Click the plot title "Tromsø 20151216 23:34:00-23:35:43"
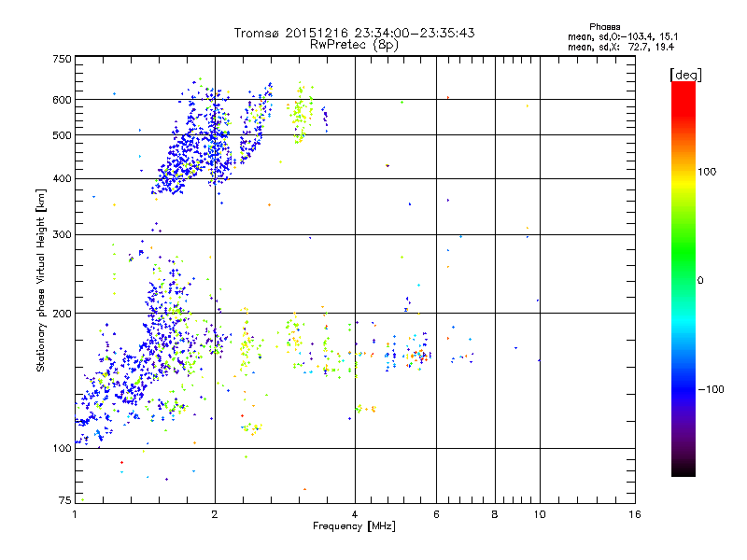Viewport: 747px width, 560px height. [354, 33]
